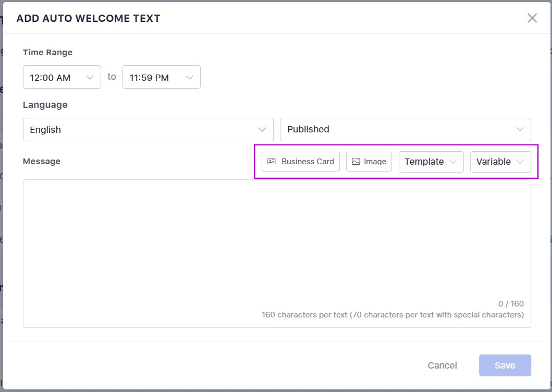
Task: Click the chevron arrow in Published field
Action: coord(520,129)
